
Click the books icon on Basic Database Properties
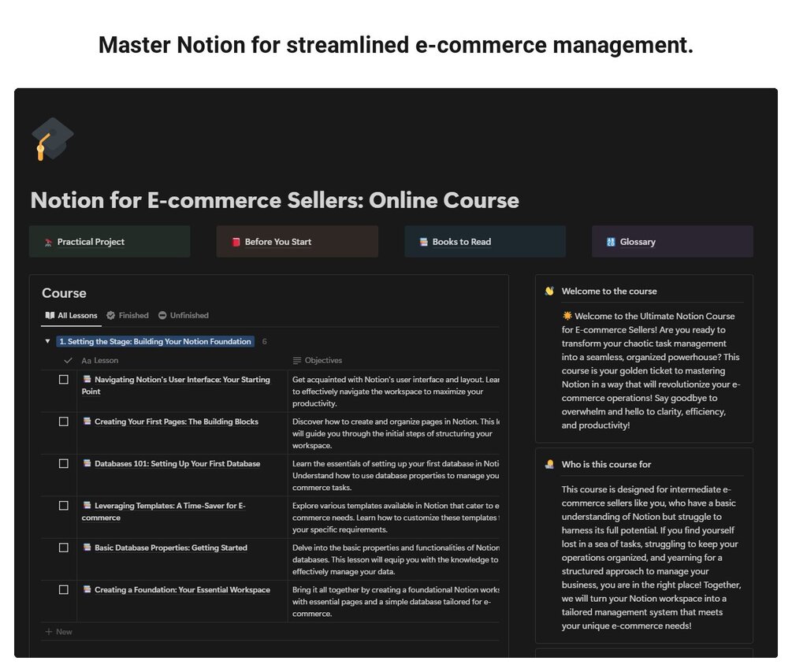coord(87,548)
